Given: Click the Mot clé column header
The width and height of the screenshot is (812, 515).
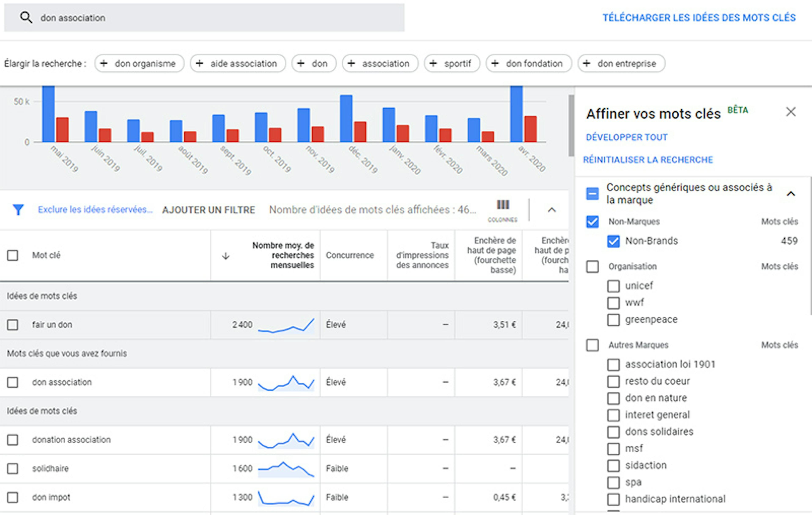Looking at the screenshot, I should 46,255.
